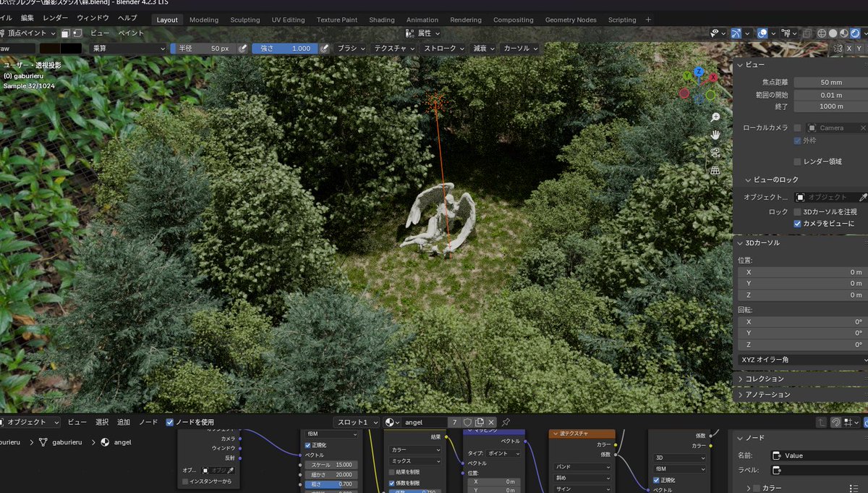Click the zoom magnifier icon in viewport
This screenshot has height=493, width=868.
click(715, 117)
